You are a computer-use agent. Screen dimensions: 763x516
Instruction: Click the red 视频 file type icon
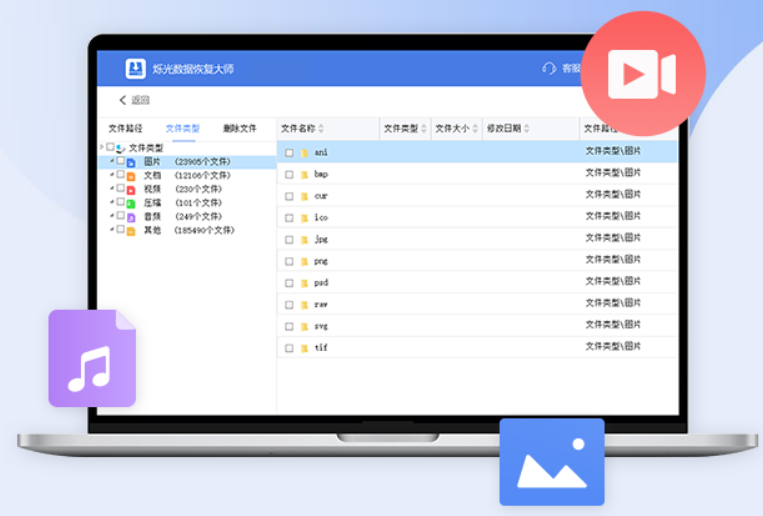(131, 190)
